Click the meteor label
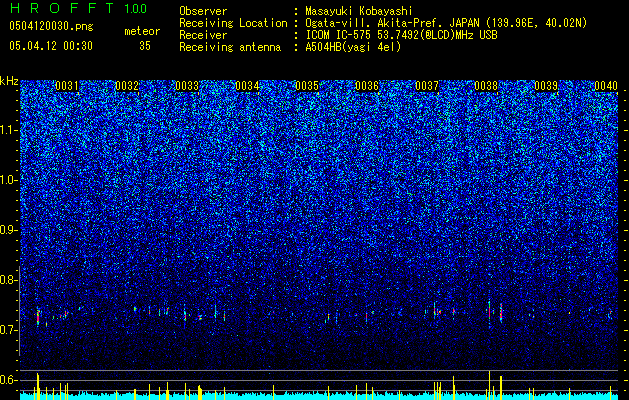Image resolution: width=629 pixels, height=400 pixels. pos(142,31)
